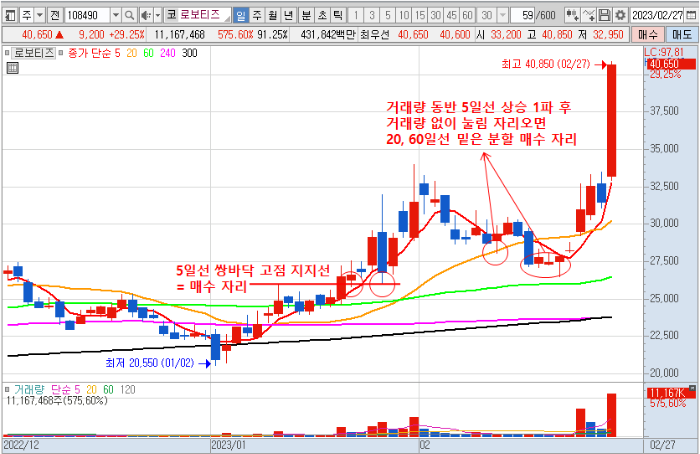Click the speaker sound alert icon
The image size is (700, 454).
click(x=146, y=16)
